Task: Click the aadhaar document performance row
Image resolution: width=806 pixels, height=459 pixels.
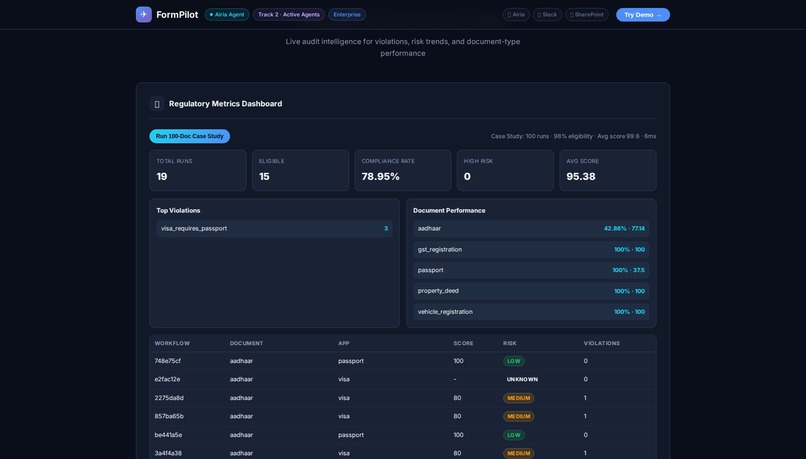Action: (x=531, y=229)
